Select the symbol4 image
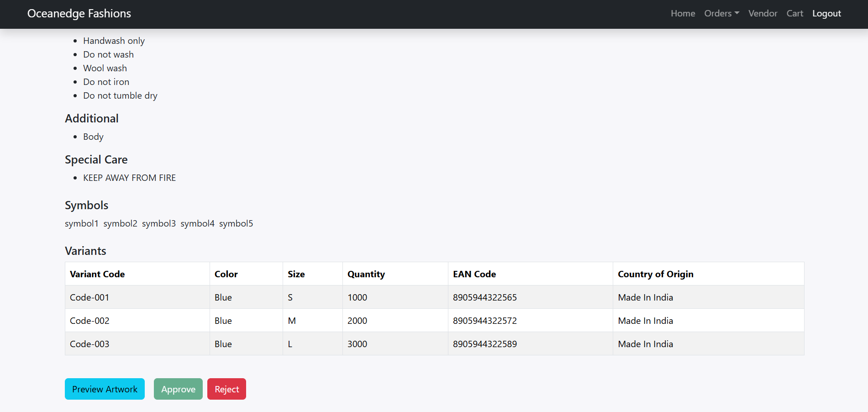The height and width of the screenshot is (412, 868). [197, 223]
